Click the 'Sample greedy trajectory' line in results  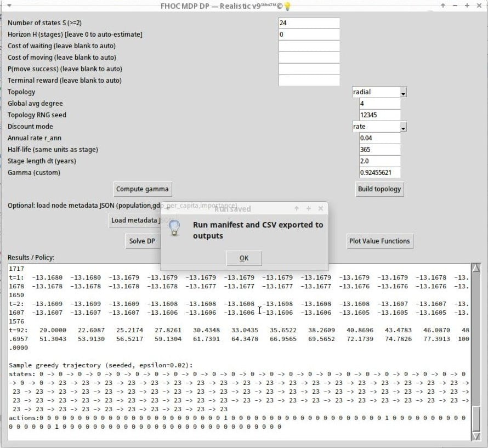click(x=101, y=365)
